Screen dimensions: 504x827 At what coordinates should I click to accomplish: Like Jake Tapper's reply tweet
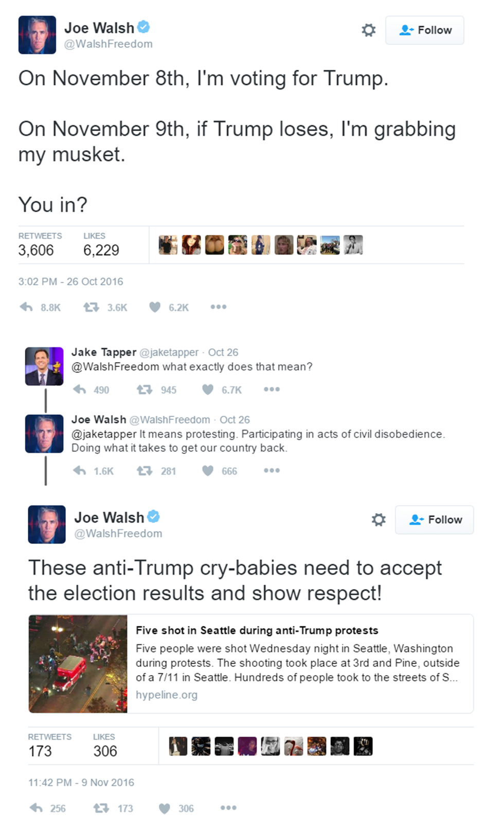tap(208, 390)
